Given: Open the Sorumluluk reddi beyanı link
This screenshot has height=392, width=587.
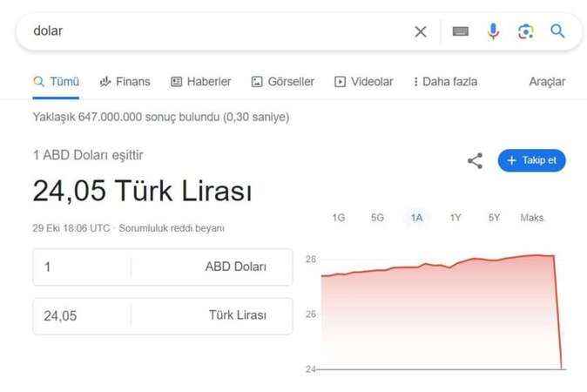Looking at the screenshot, I should click(x=172, y=228).
